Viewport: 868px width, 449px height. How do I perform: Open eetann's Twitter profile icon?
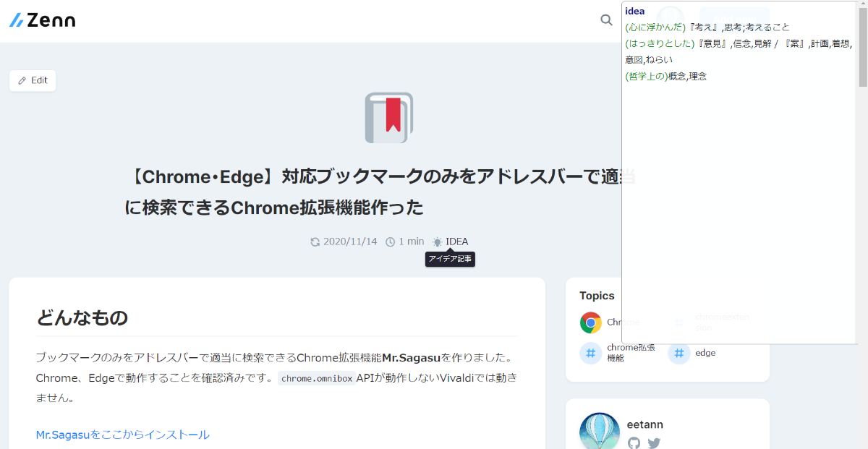tap(654, 443)
